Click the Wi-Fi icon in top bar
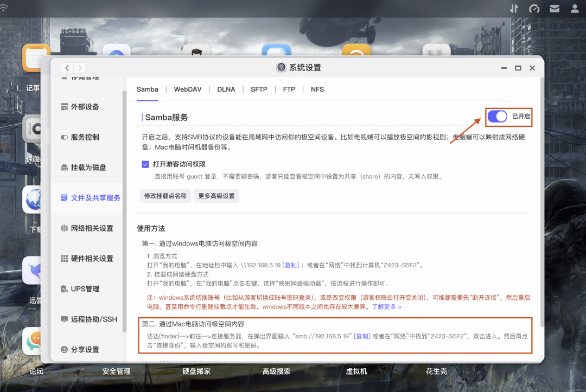Viewport: 586px width, 392px height. [x=4, y=8]
